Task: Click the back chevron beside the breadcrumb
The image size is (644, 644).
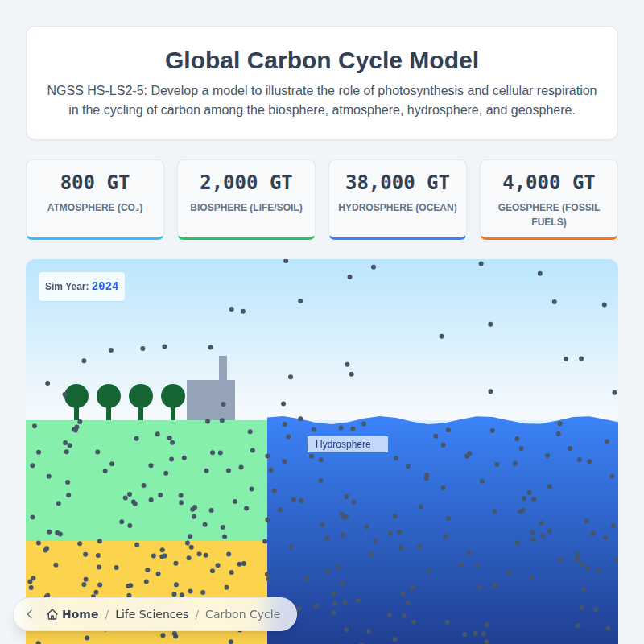Action: click(x=29, y=614)
